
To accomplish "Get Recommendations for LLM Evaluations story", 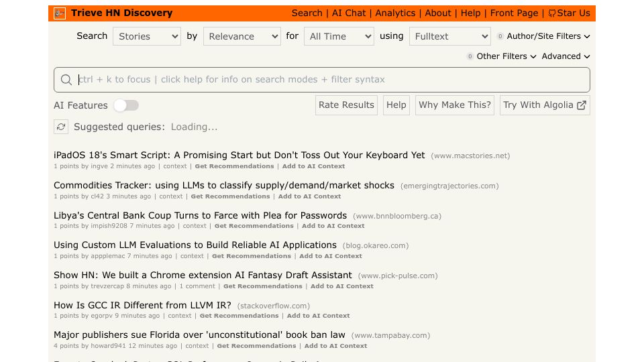I will (252, 255).
